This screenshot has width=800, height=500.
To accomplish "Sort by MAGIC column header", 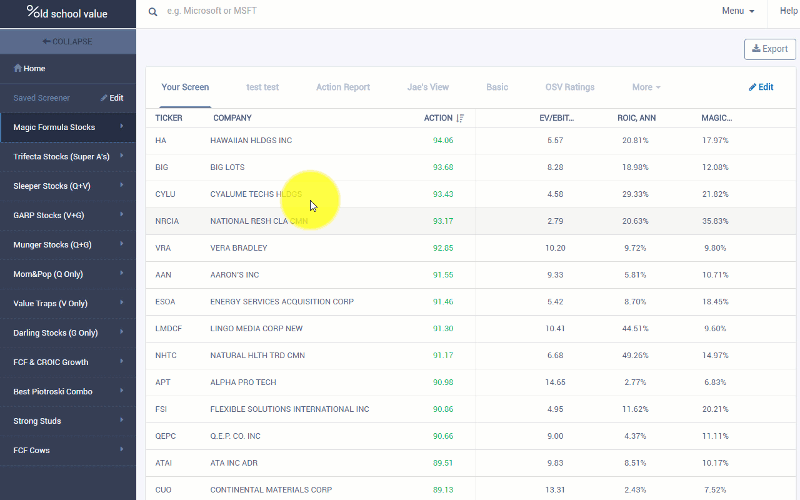I will click(716, 118).
